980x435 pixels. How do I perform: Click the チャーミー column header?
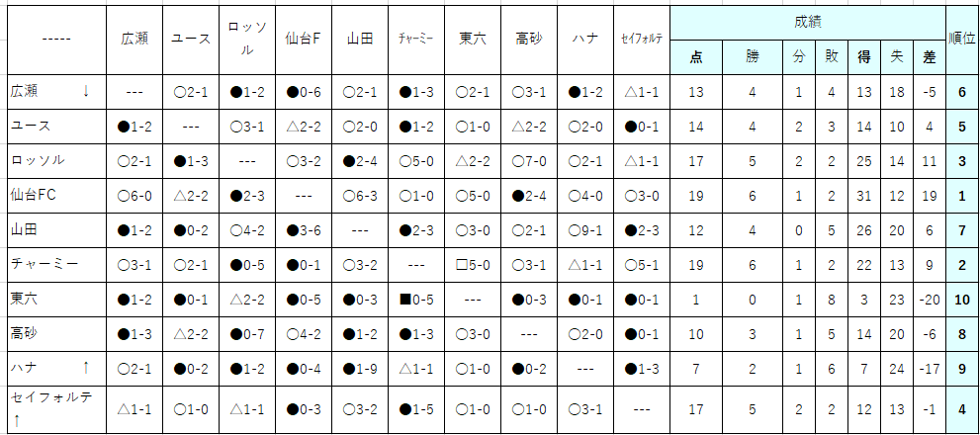[416, 40]
